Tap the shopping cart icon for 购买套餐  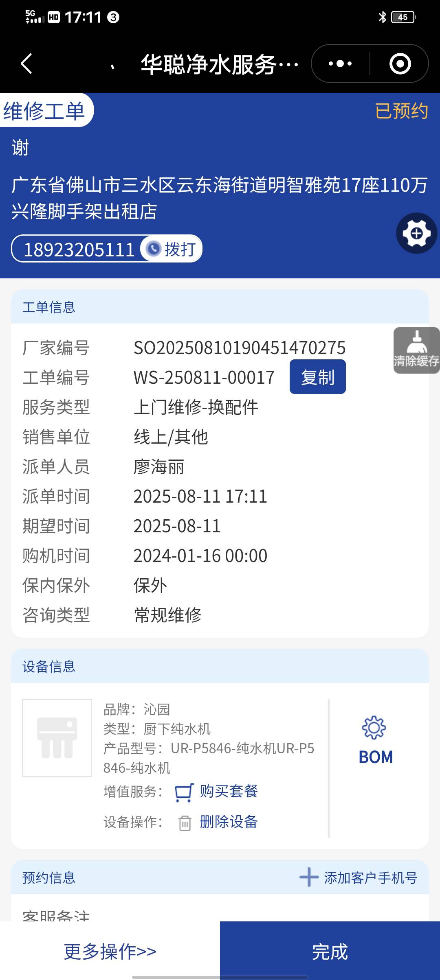[x=184, y=792]
